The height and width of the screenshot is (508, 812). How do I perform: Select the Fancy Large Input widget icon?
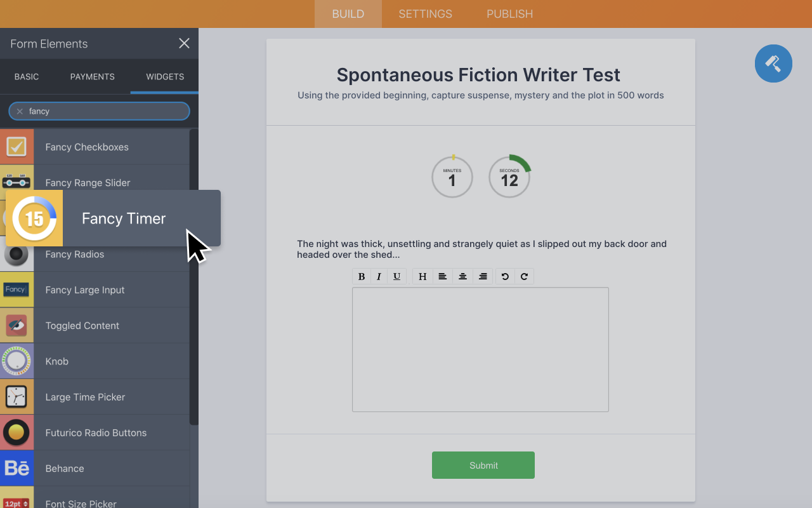16,290
